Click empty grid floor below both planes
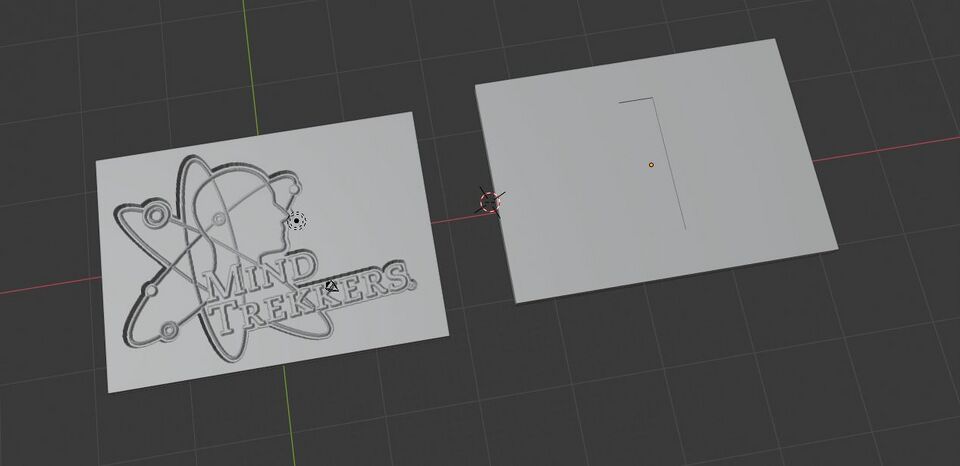This screenshot has width=960, height=466. point(551,398)
